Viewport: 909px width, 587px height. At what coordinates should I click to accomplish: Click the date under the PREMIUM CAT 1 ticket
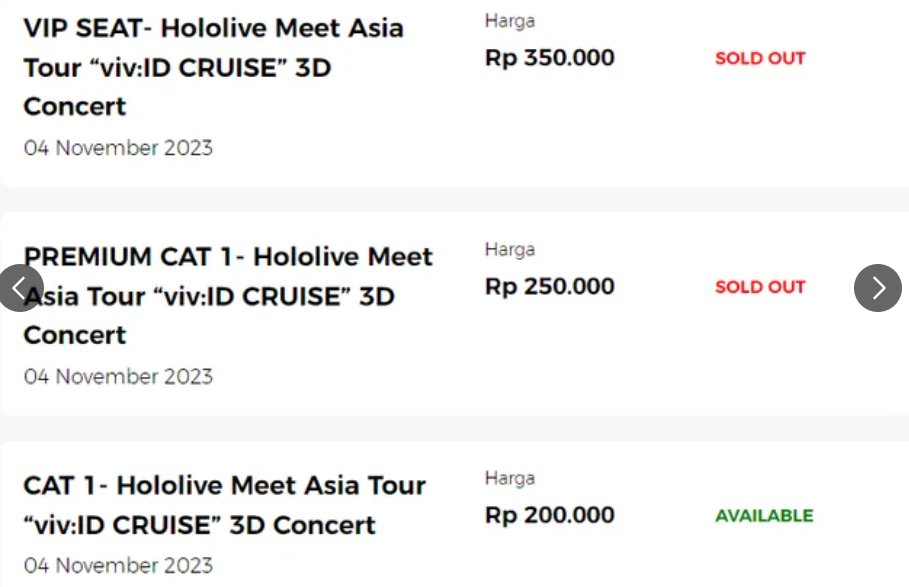(x=118, y=377)
